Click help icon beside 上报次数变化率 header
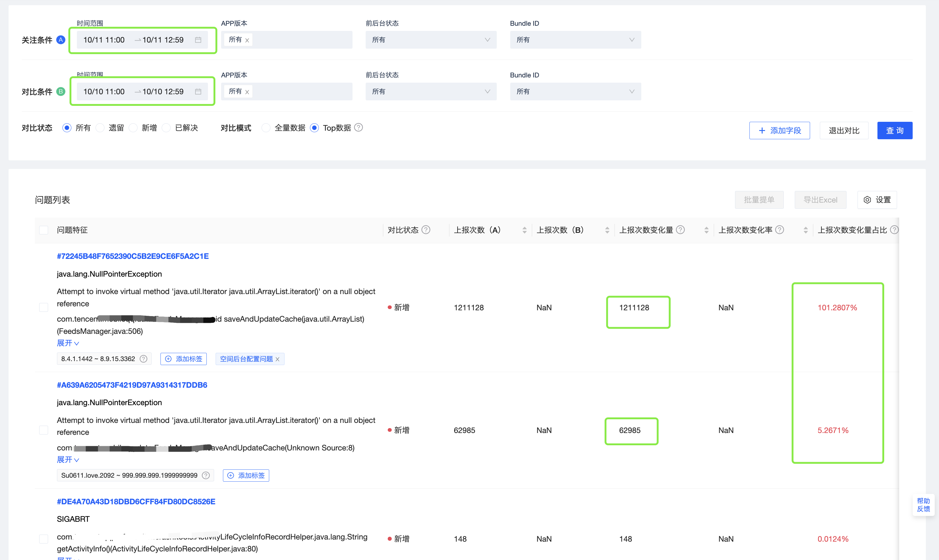This screenshot has width=939, height=560. pos(780,230)
